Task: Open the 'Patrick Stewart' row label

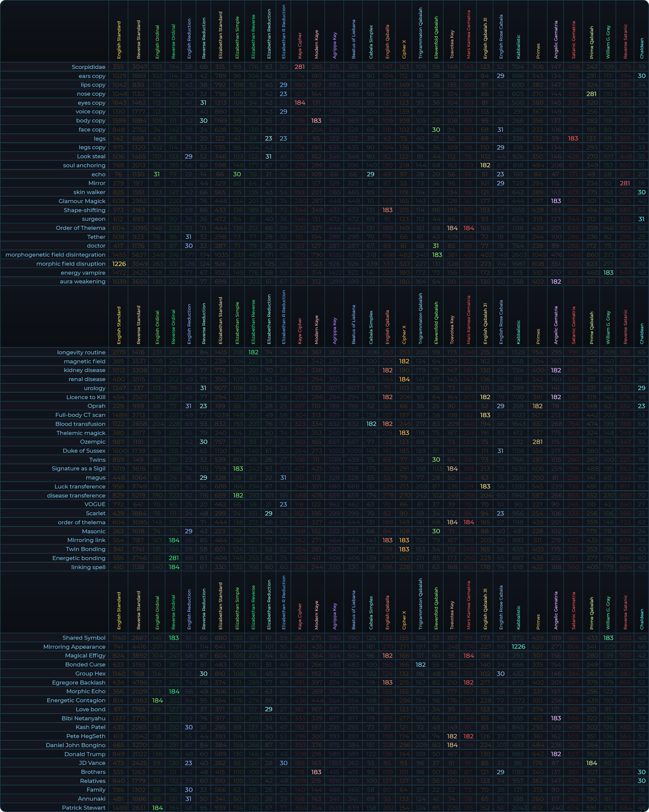Action: (84, 807)
